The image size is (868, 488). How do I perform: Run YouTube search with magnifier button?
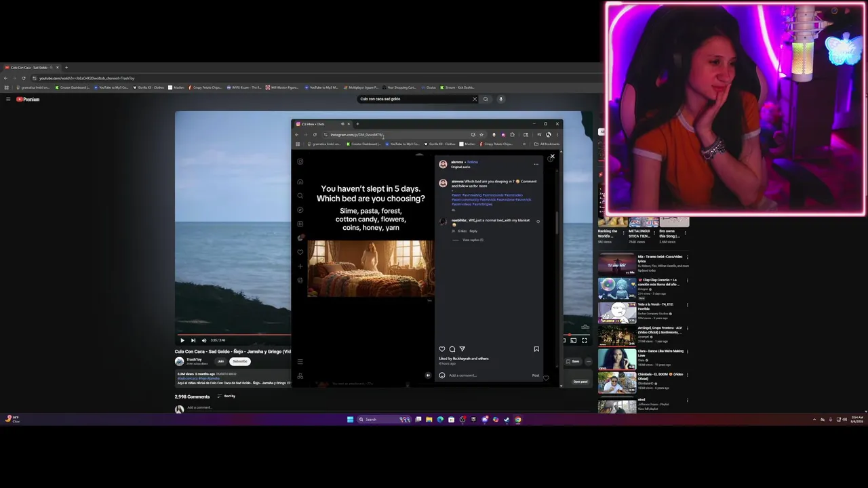coord(486,99)
